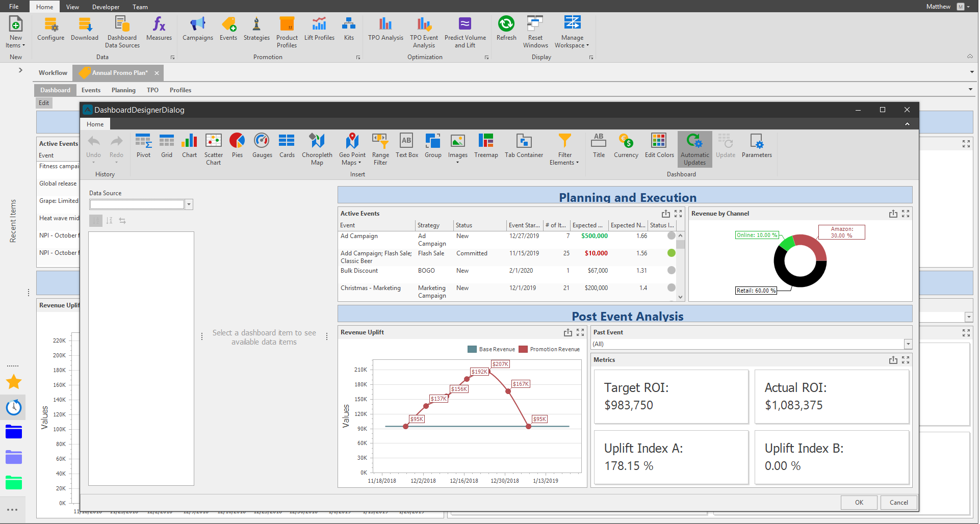
Task: Open the Data Source combo box dropdown
Action: (x=189, y=204)
